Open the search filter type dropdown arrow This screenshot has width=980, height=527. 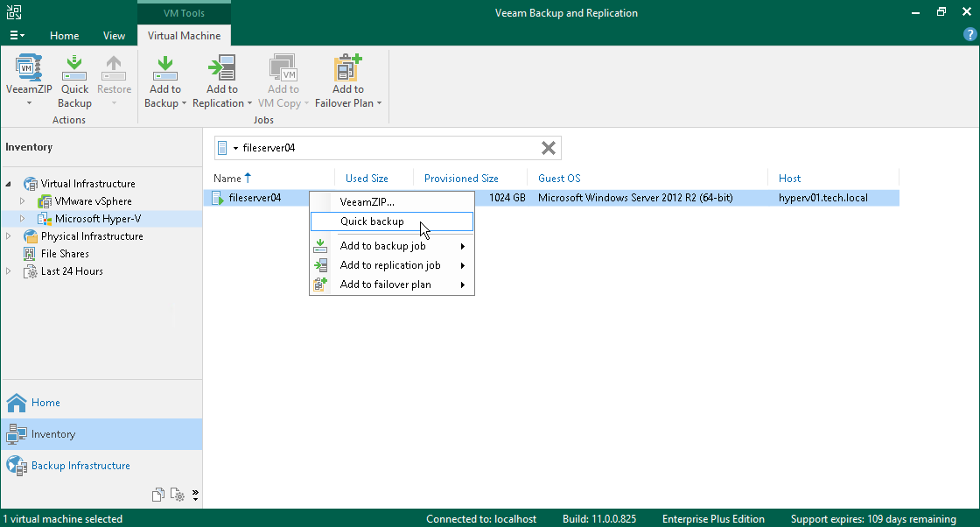(x=235, y=148)
